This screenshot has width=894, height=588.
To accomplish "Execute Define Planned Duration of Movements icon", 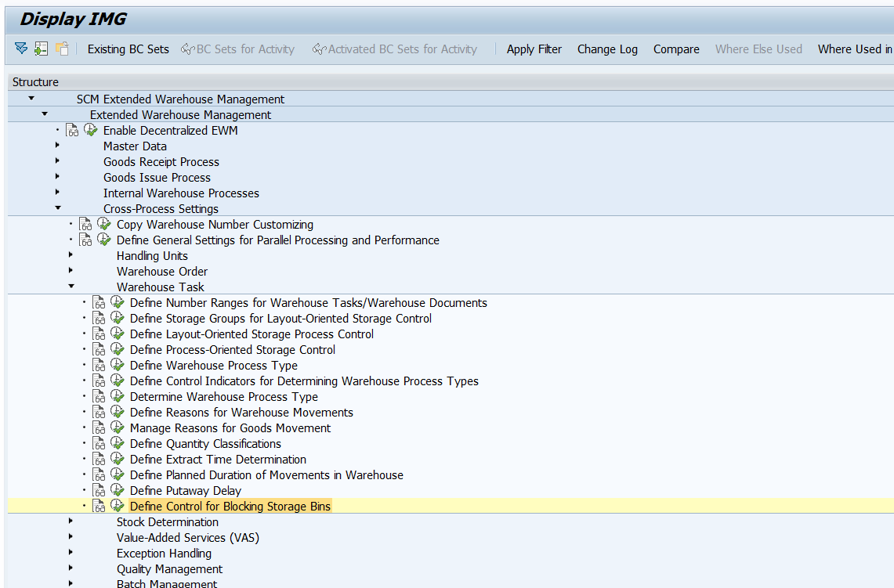I will [x=117, y=474].
